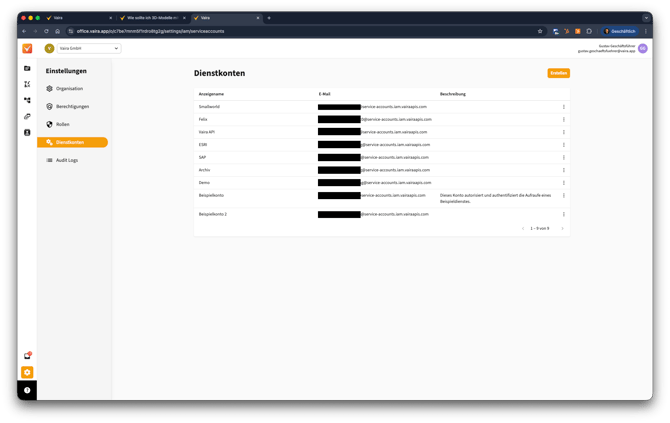The height and width of the screenshot is (423, 670).
Task: Switch to the second browser tab
Action: [x=150, y=18]
